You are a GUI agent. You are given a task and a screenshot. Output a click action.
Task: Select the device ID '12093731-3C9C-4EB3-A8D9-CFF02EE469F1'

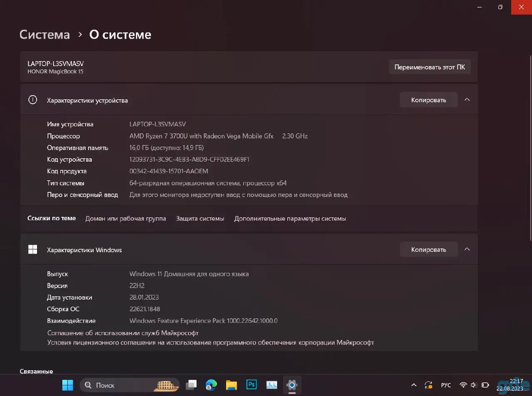[x=190, y=159]
